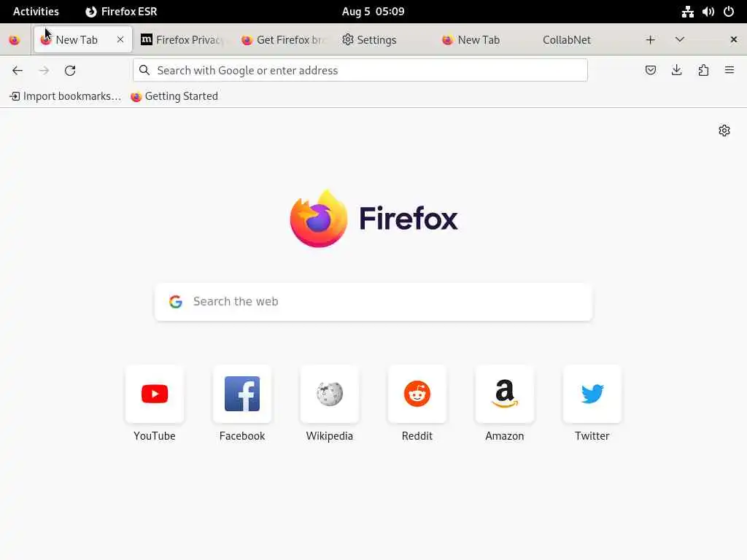Reload the current page
The height and width of the screenshot is (560, 747).
tap(70, 71)
